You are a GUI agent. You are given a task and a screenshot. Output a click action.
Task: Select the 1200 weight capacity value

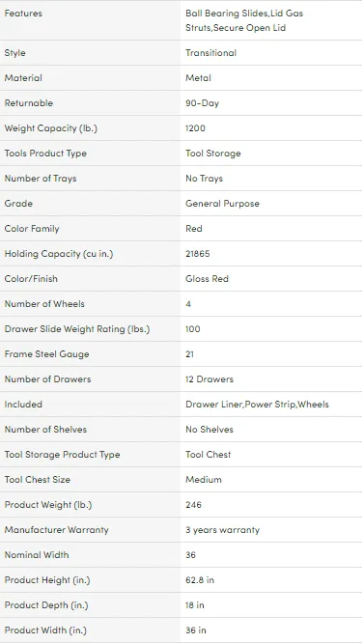coord(195,128)
